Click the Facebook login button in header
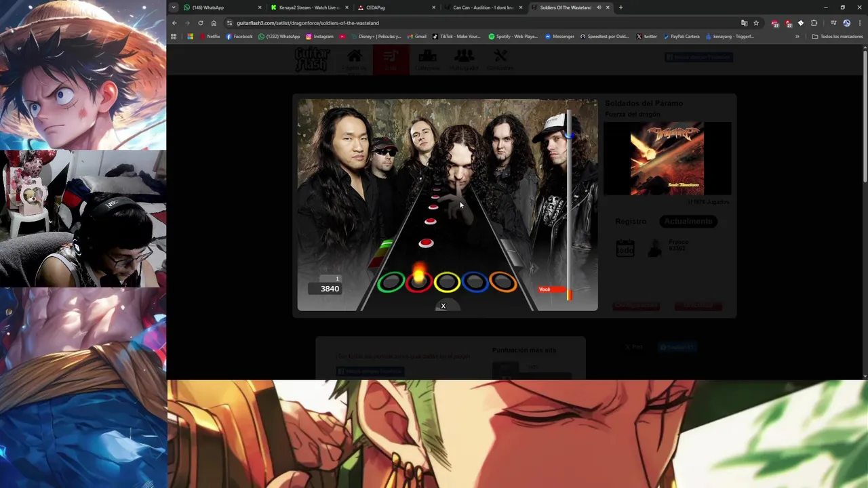Screen dimensions: 868x488 point(698,58)
